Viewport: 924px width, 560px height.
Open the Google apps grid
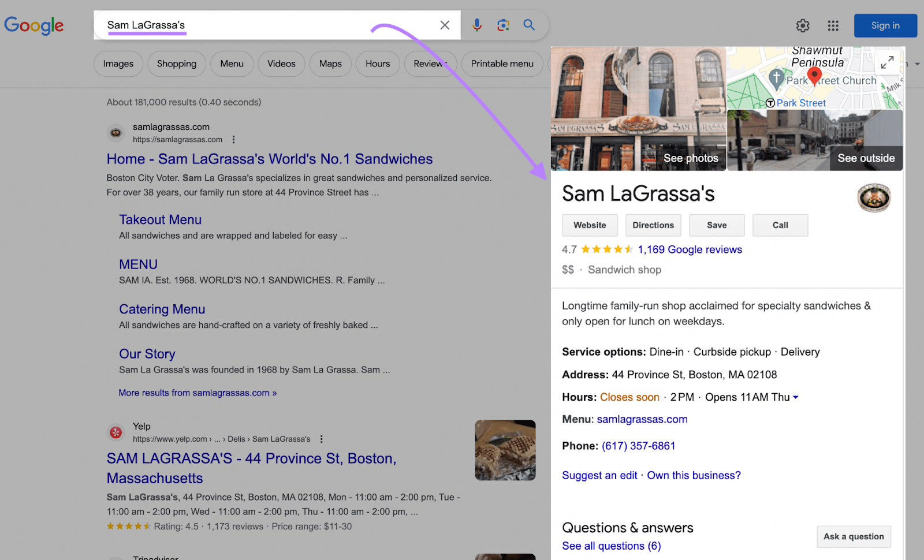point(832,25)
